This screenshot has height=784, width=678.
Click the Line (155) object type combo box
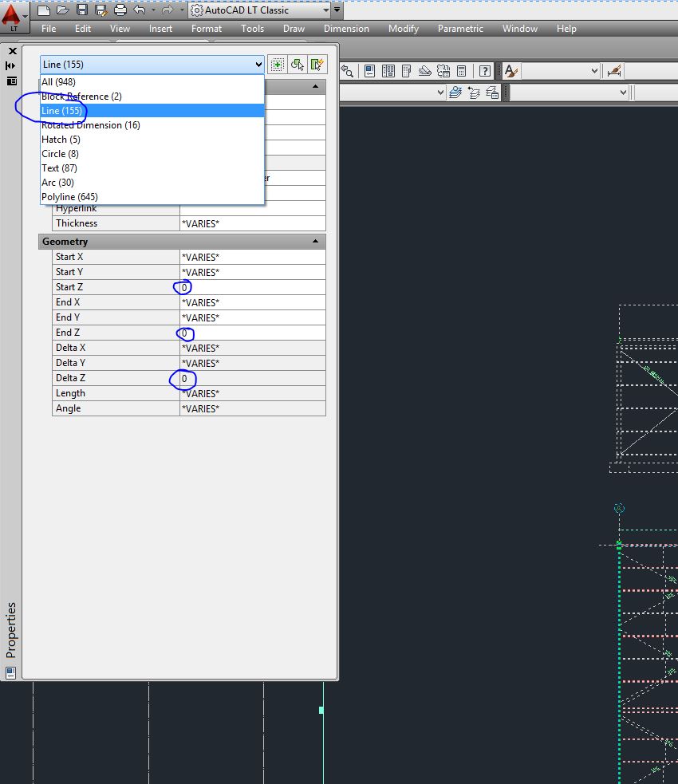point(152,65)
